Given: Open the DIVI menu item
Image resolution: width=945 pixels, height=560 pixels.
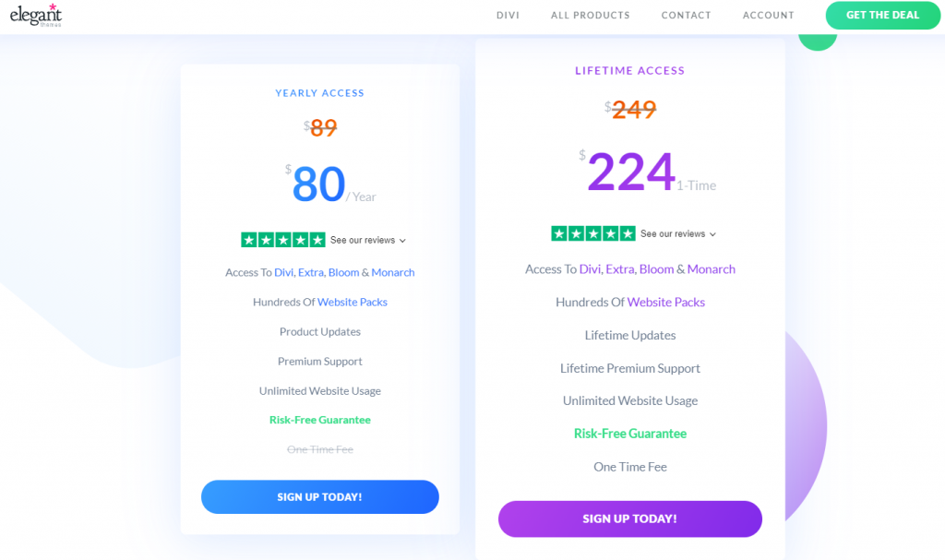Looking at the screenshot, I should [508, 15].
